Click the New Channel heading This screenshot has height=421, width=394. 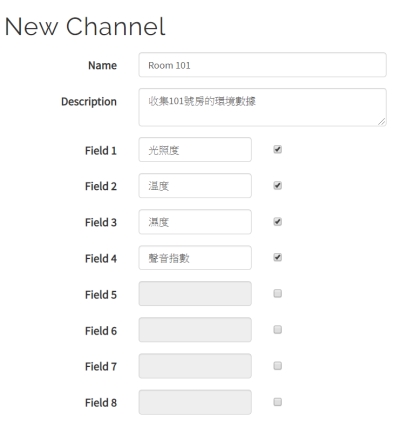(x=85, y=27)
